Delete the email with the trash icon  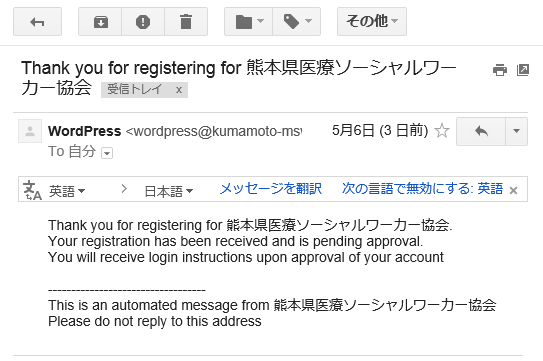pyautogui.click(x=186, y=22)
